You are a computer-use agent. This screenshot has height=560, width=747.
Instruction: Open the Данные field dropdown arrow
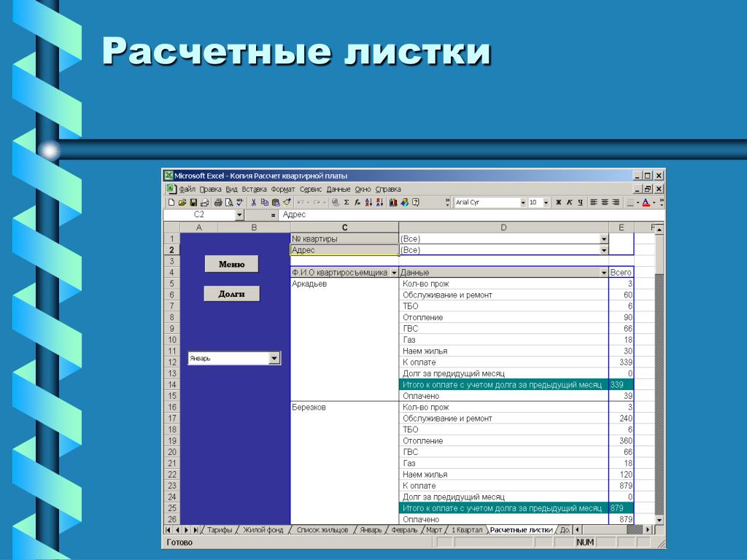[x=604, y=273]
